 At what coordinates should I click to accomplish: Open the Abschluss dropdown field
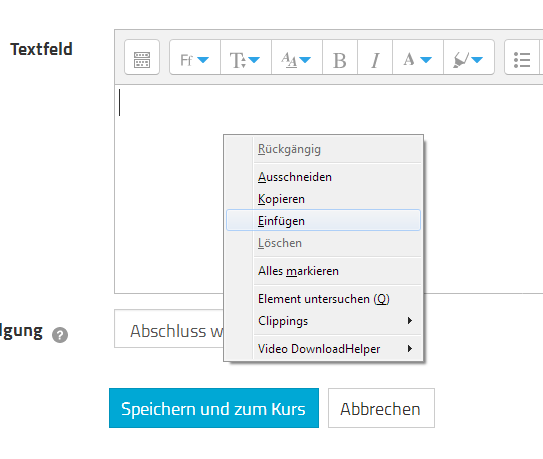click(169, 329)
